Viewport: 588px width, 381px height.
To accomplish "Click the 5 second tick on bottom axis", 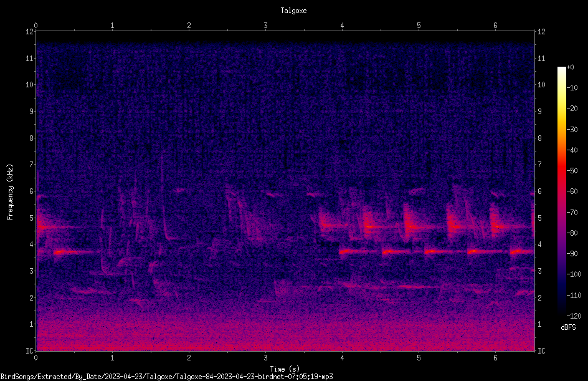I will (x=419, y=358).
